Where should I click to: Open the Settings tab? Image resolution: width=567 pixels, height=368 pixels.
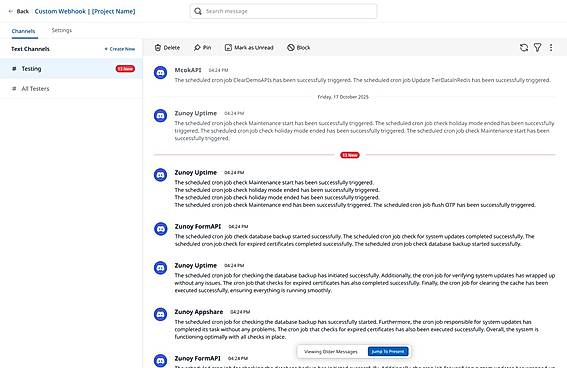62,30
